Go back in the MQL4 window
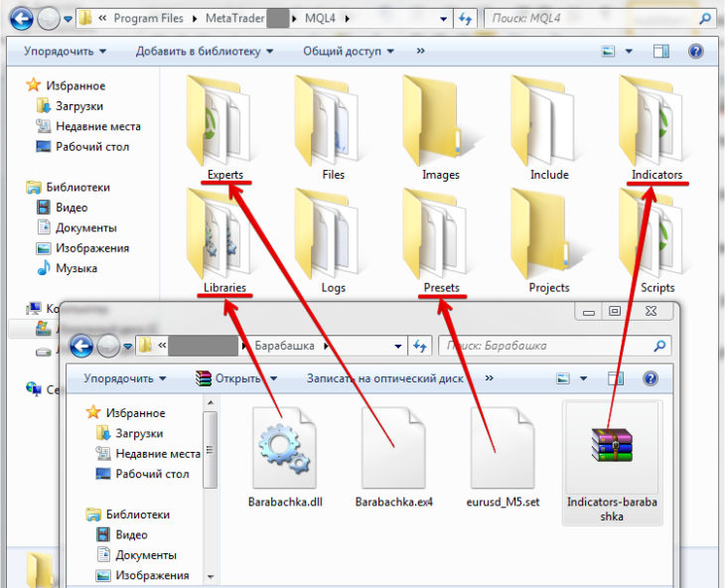 coord(21,19)
